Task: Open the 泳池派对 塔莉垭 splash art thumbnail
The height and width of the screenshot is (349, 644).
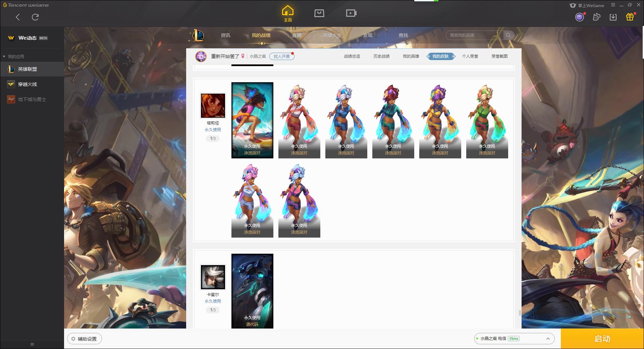Action: [252, 120]
